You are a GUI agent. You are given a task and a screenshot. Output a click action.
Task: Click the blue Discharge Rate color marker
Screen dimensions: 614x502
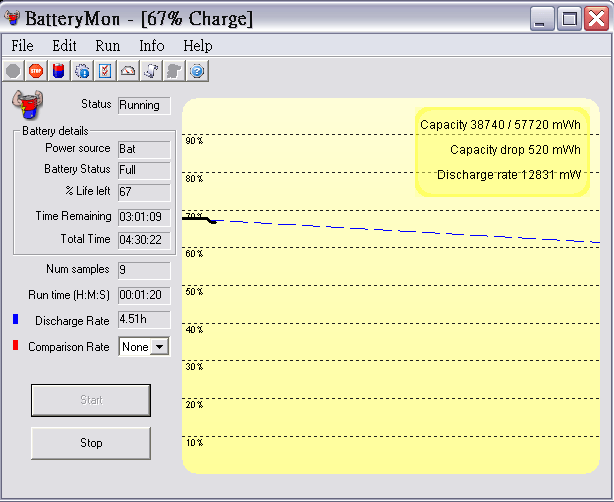point(16,320)
